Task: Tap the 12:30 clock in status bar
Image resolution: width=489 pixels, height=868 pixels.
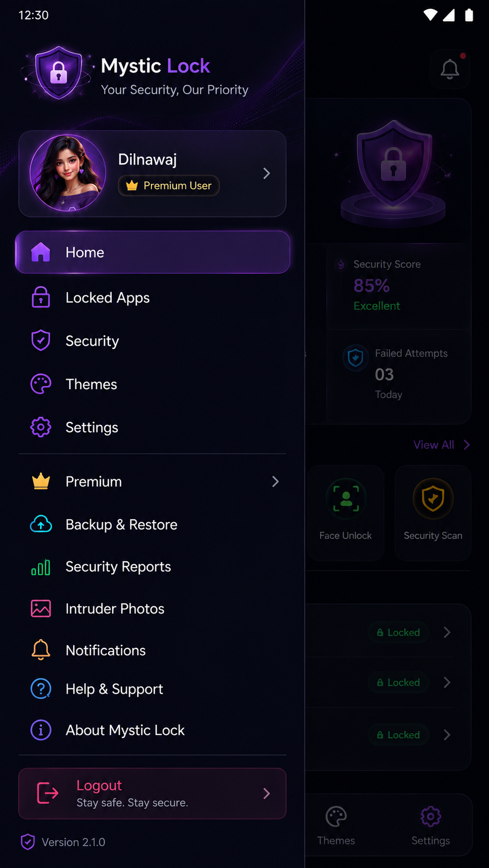Action: (x=34, y=15)
